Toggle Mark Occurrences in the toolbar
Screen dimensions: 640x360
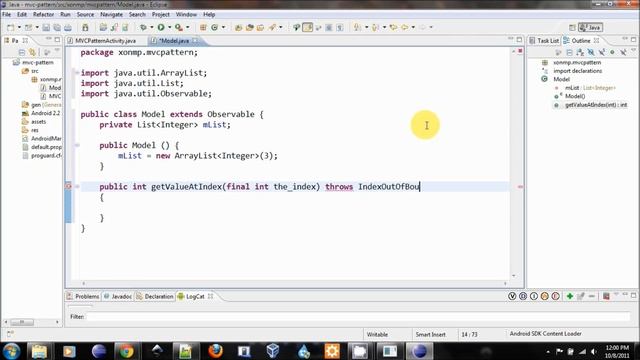point(308,27)
